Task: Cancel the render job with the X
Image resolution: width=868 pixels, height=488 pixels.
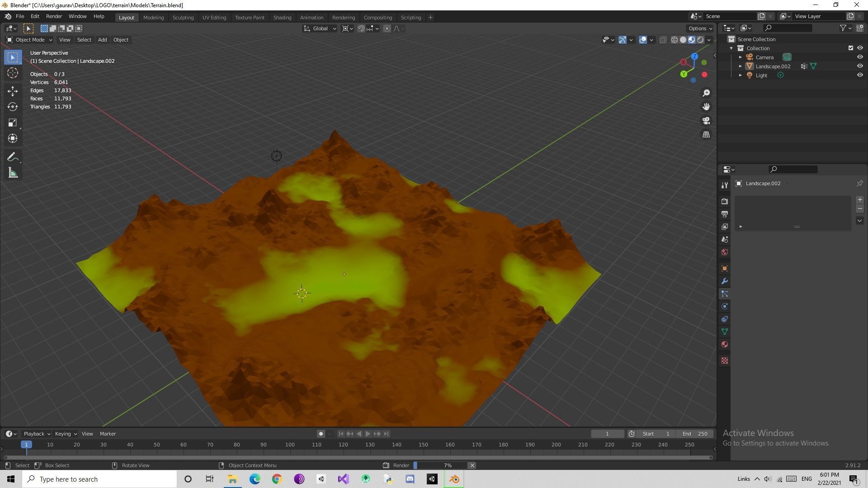Action: [x=472, y=465]
